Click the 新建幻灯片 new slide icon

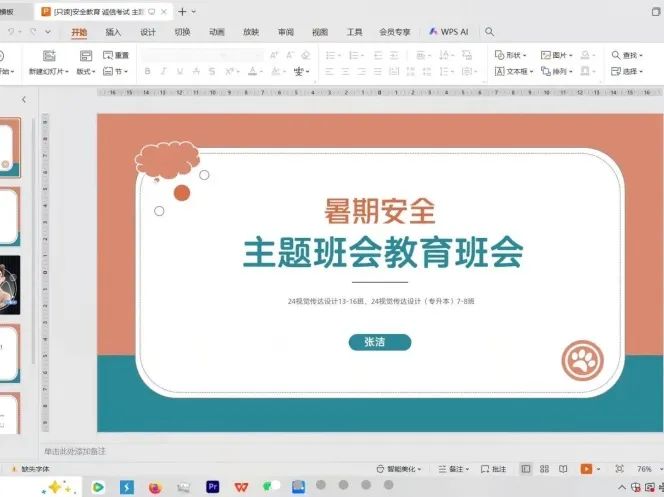[x=48, y=56]
